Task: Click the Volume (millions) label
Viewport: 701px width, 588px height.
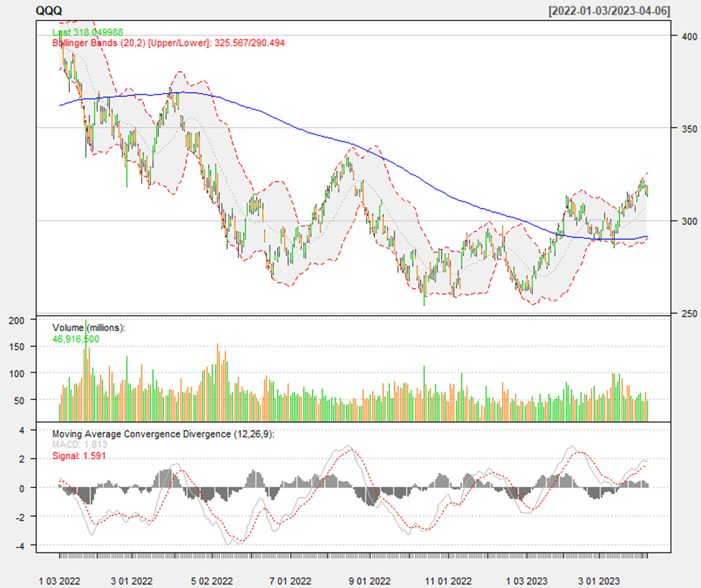Action: click(88, 328)
